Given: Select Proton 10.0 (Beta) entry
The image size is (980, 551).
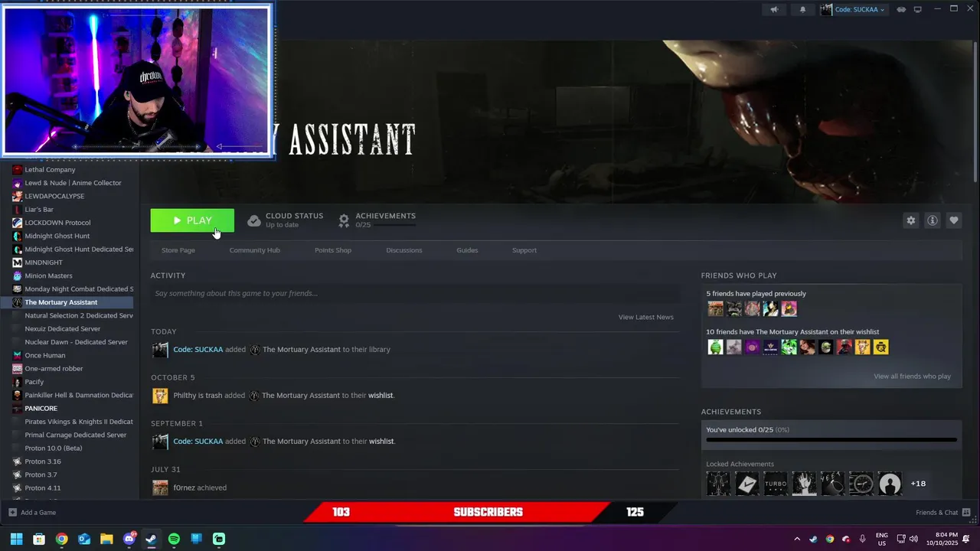Looking at the screenshot, I should click(54, 448).
